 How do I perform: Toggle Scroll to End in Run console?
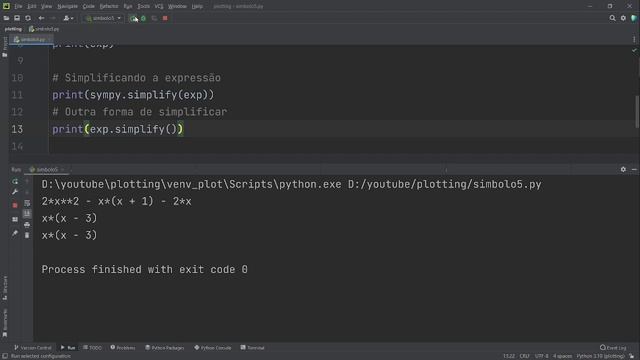(27, 213)
